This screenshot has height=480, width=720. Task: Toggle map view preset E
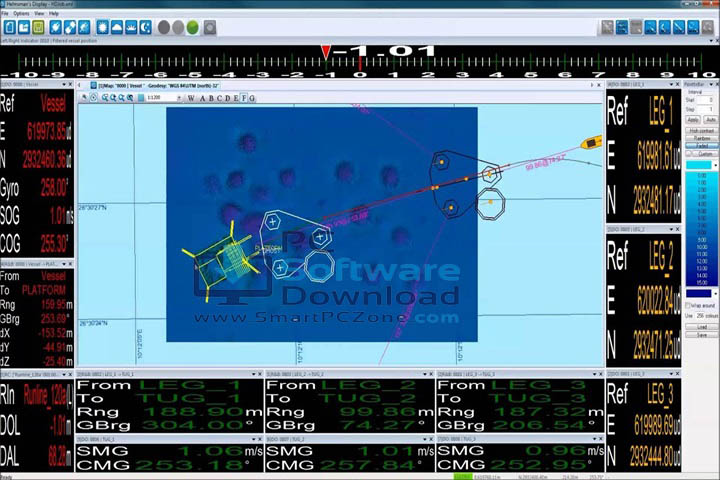click(236, 98)
